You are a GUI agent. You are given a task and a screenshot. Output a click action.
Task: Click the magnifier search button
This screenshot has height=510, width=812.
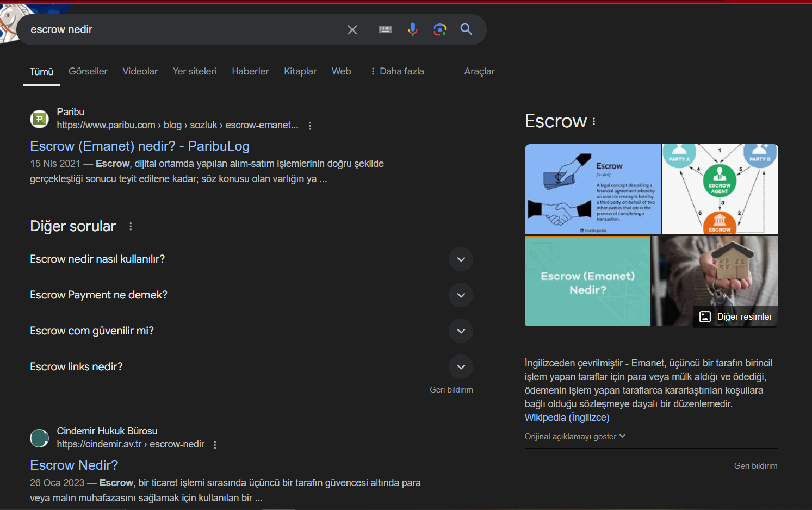(x=466, y=29)
